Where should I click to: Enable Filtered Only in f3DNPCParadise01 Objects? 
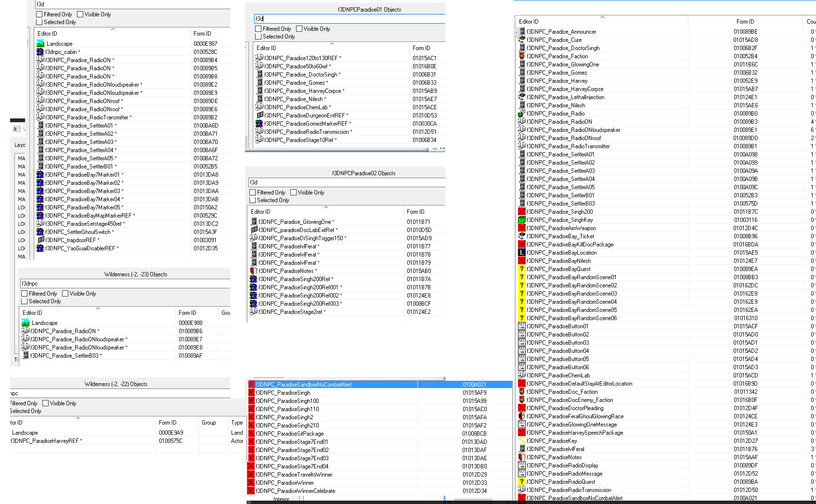tap(259, 29)
